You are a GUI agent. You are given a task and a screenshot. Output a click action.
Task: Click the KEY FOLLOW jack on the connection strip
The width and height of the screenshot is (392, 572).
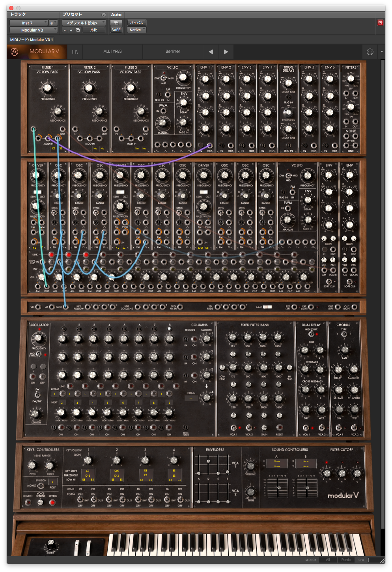[87, 307]
